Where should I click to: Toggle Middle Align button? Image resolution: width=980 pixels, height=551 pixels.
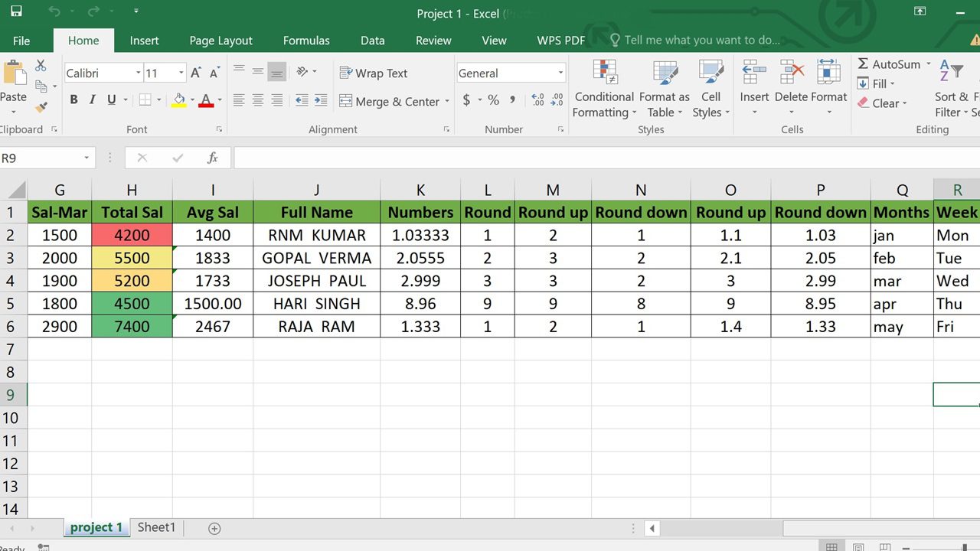[258, 72]
